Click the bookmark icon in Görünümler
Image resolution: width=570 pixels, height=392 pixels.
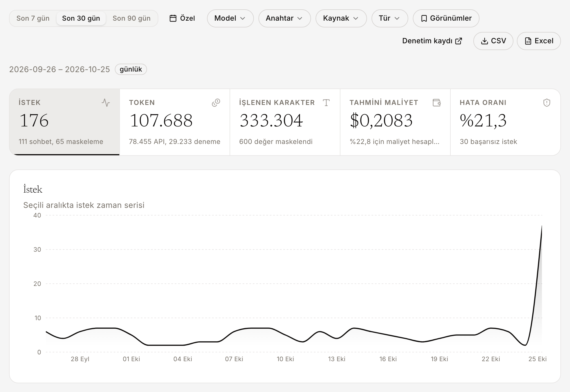pos(424,18)
